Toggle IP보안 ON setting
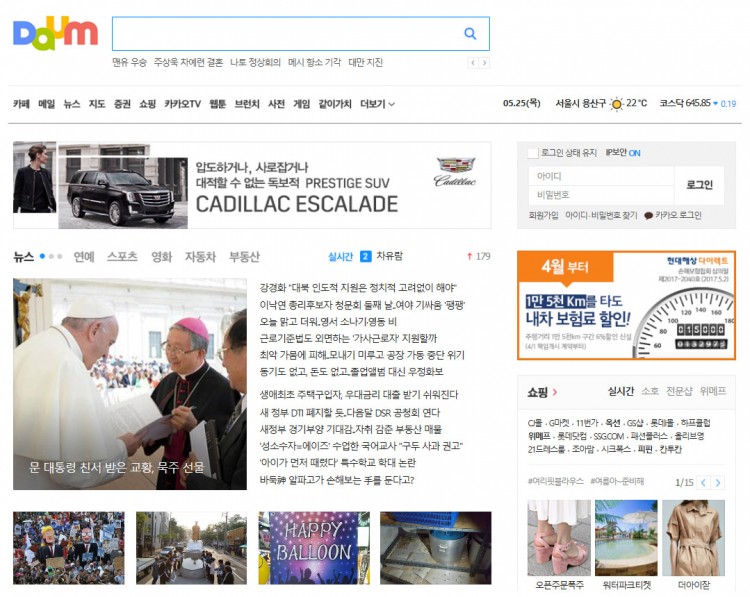Image resolution: width=750 pixels, height=597 pixels. (x=622, y=153)
